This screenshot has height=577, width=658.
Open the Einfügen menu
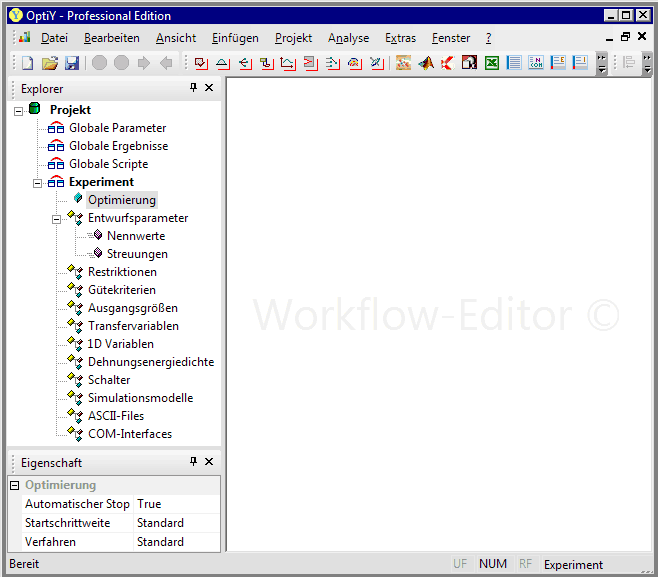tap(237, 38)
